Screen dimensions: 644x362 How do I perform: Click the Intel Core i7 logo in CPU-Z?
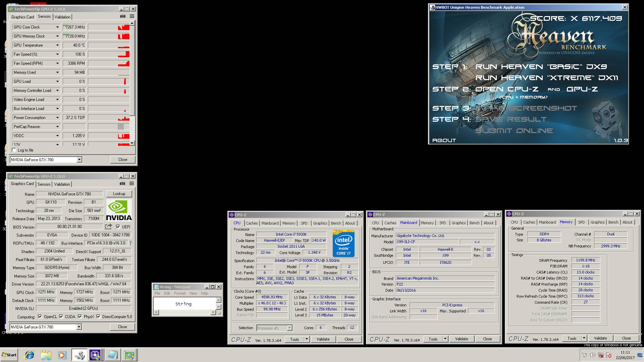[343, 243]
